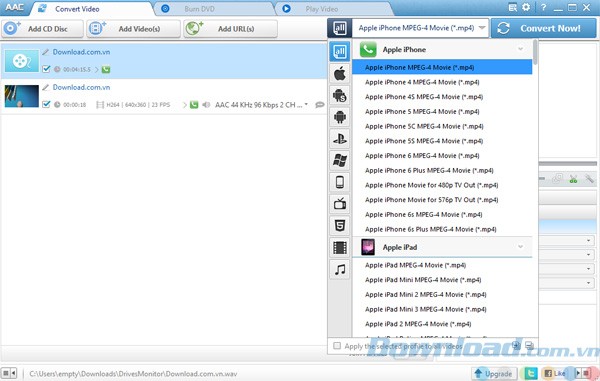Screen dimensions: 600x381
Task: Click the wrench tool icon in right panel
Action: tap(589, 179)
